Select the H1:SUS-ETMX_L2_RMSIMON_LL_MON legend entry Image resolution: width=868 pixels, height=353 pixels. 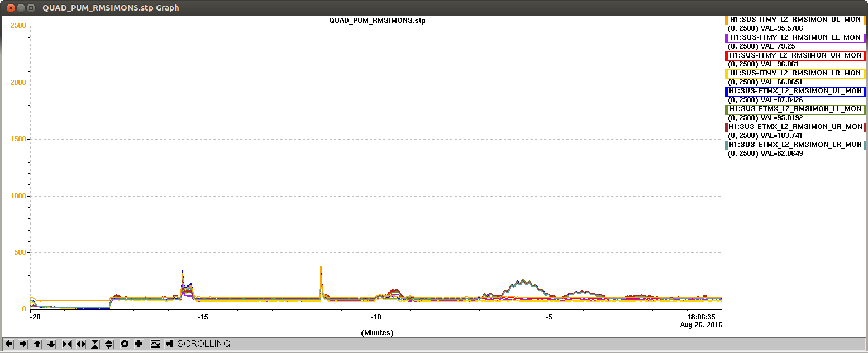(x=795, y=109)
